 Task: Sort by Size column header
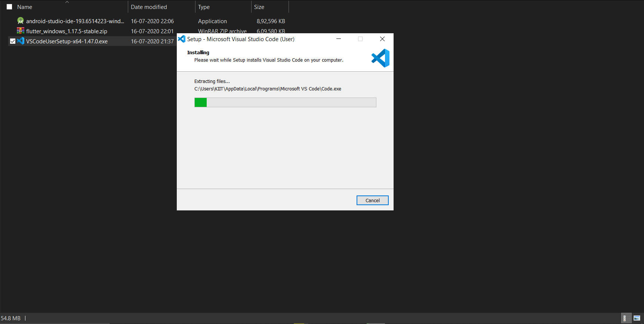coord(259,7)
